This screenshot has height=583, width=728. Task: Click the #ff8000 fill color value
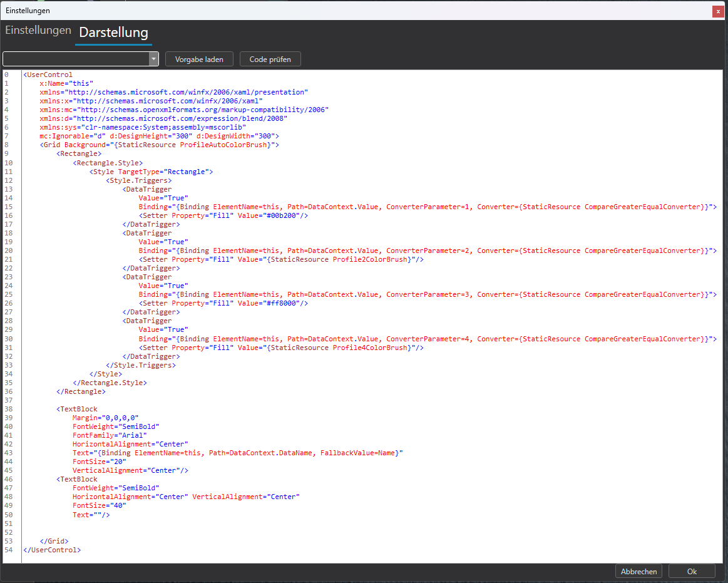tap(282, 303)
